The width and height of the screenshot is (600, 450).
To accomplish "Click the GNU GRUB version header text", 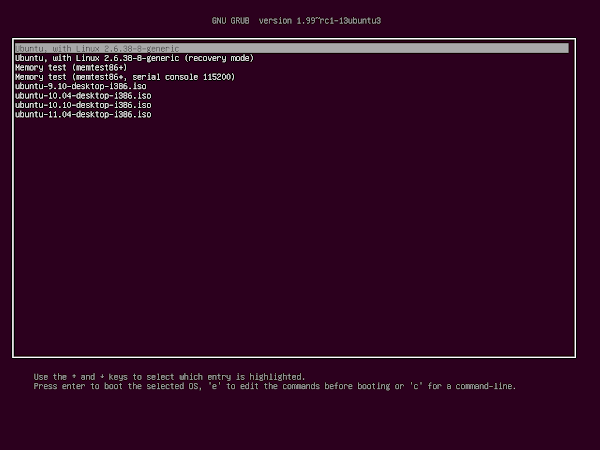I will pyautogui.click(x=296, y=21).
